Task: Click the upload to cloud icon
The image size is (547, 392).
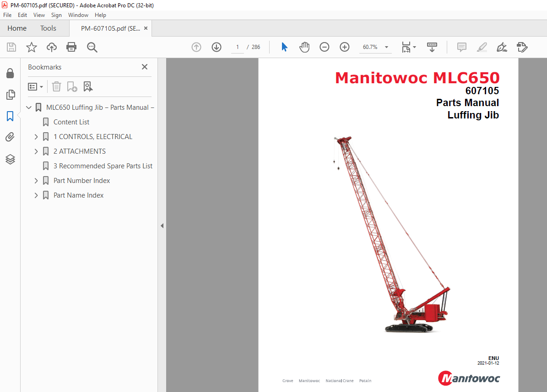Action: [52, 47]
